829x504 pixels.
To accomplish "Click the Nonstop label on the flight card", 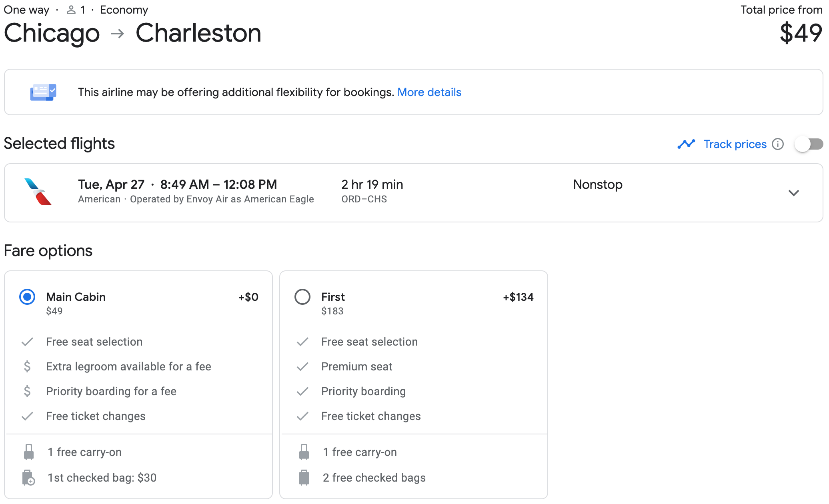I will pyautogui.click(x=597, y=184).
